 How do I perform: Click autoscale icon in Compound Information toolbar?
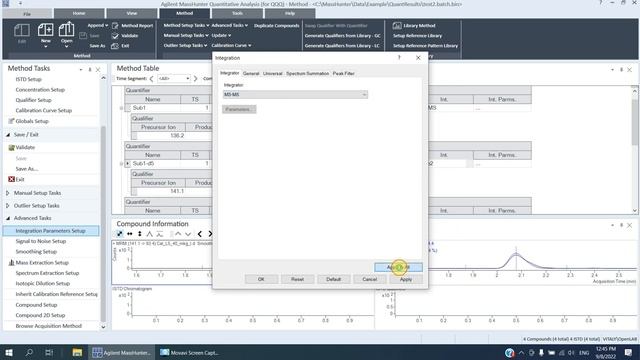(x=120, y=234)
